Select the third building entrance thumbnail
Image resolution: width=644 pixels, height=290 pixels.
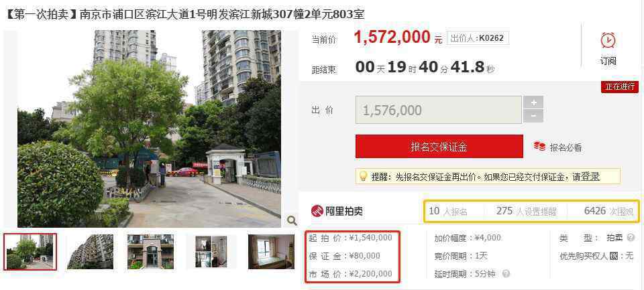[x=150, y=251]
